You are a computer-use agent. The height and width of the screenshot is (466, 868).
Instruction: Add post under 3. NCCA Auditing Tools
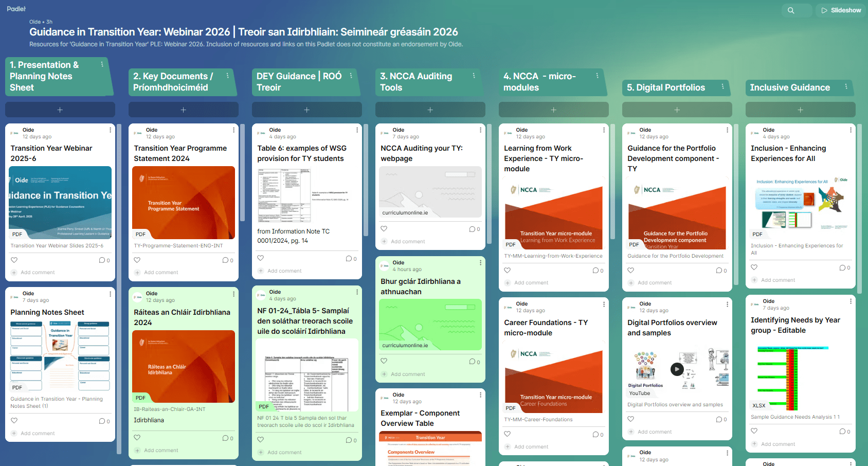(430, 110)
